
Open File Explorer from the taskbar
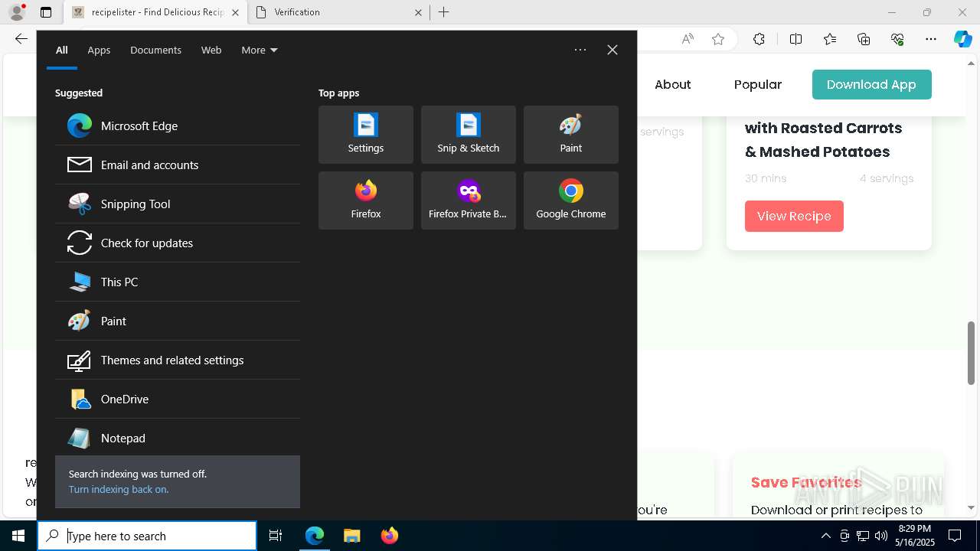(352, 536)
